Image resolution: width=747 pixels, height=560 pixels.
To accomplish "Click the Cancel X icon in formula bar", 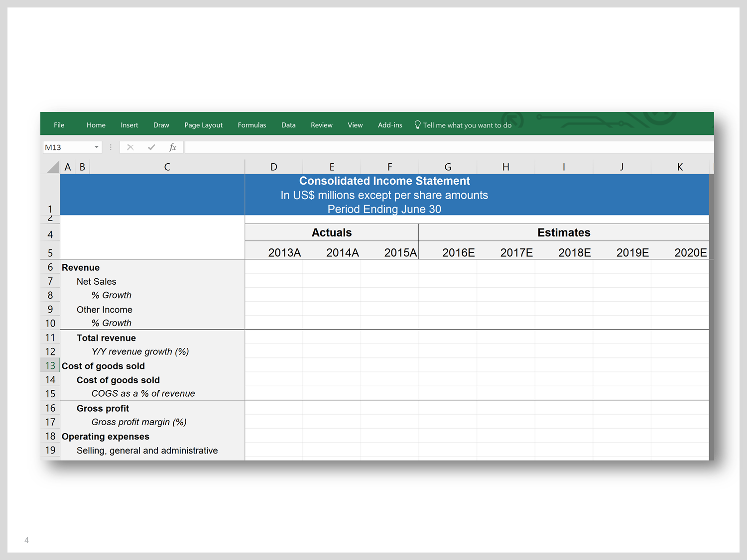I will pyautogui.click(x=130, y=147).
